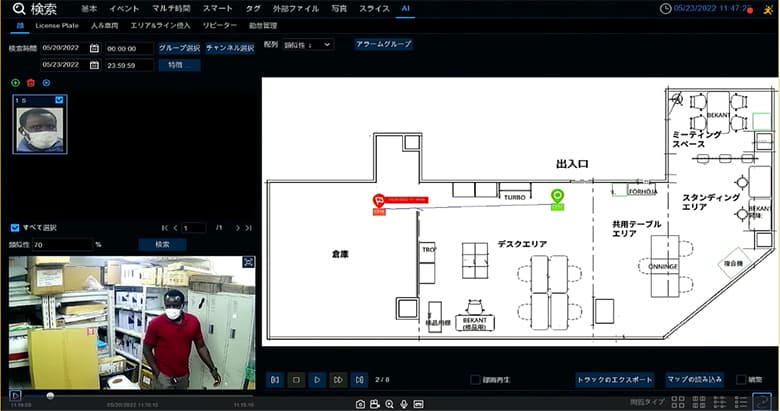Click the red trash delete icon
Viewport: 780px width, 411px height.
pyautogui.click(x=31, y=83)
